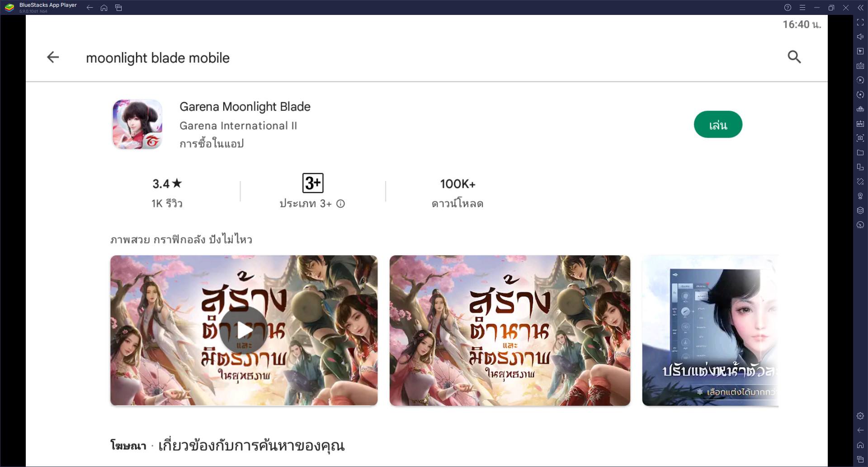Click the Install APK icon
This screenshot has height=467, width=868.
860,124
